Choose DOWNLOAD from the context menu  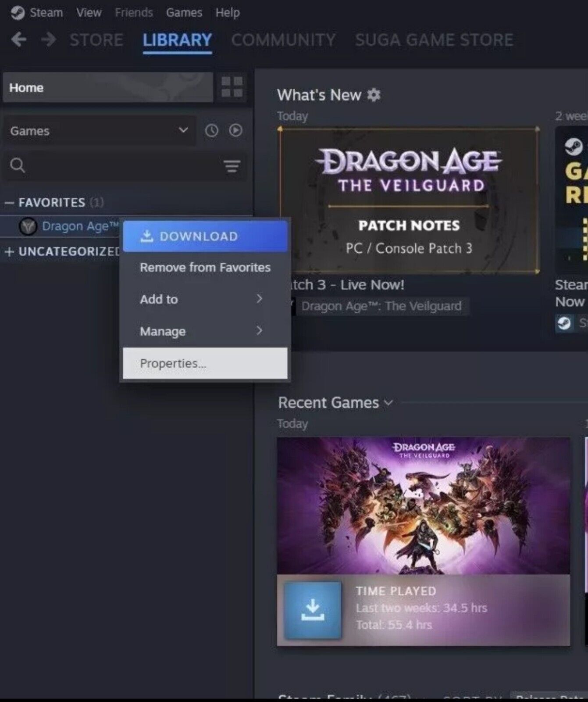(x=205, y=236)
